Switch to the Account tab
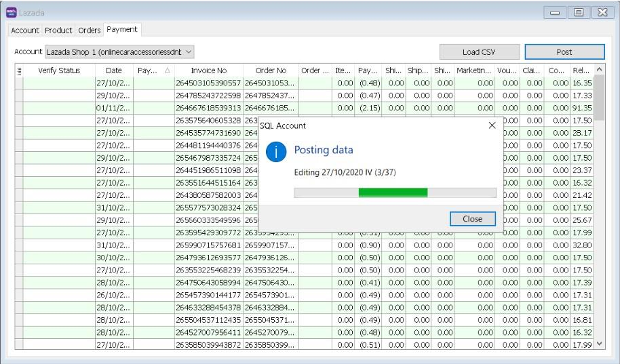Screen dimensions: 620x364 tap(25, 31)
